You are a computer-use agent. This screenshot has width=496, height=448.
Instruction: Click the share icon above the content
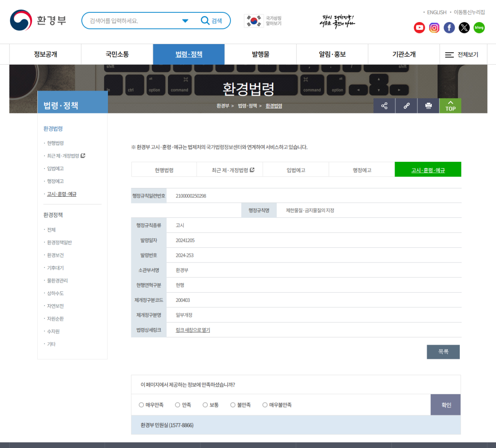pyautogui.click(x=384, y=106)
